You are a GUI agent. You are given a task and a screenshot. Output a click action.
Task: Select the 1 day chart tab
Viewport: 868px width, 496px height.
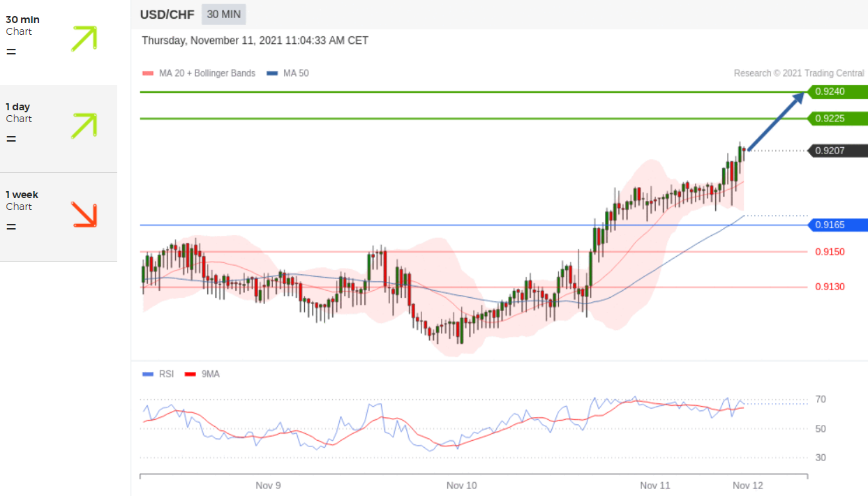point(59,129)
